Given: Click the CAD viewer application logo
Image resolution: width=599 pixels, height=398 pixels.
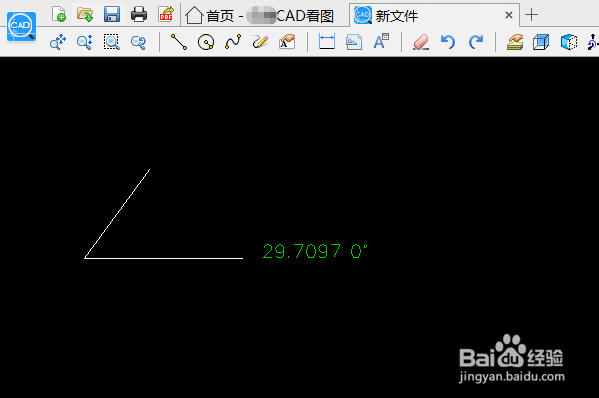Looking at the screenshot, I should pos(21,26).
